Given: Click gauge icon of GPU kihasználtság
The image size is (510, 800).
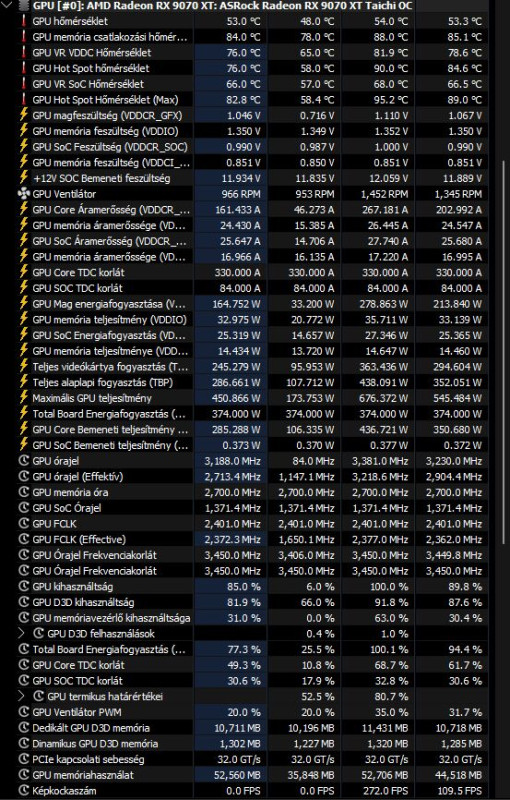Looking at the screenshot, I should 23,587.
